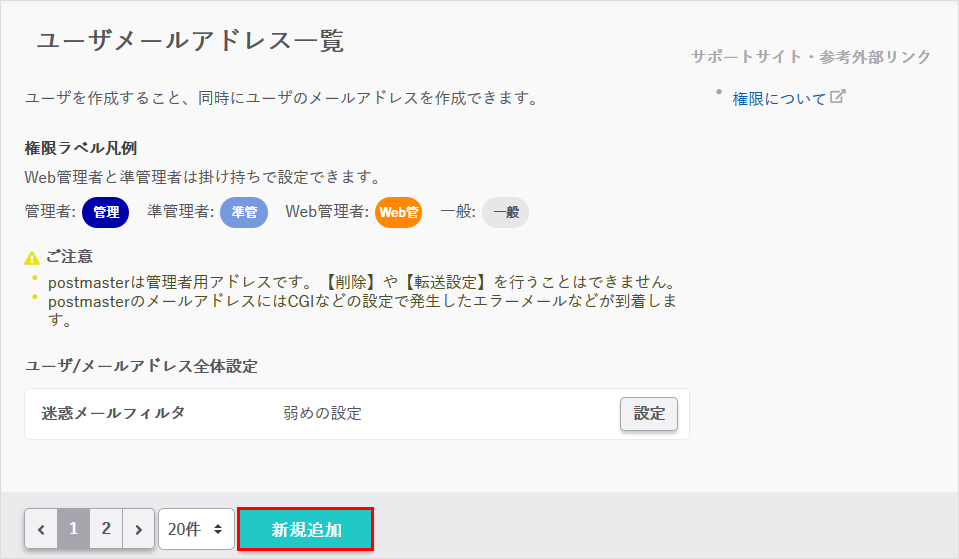This screenshot has height=559, width=959.
Task: Switch to page 2 in pagination
Action: click(106, 529)
